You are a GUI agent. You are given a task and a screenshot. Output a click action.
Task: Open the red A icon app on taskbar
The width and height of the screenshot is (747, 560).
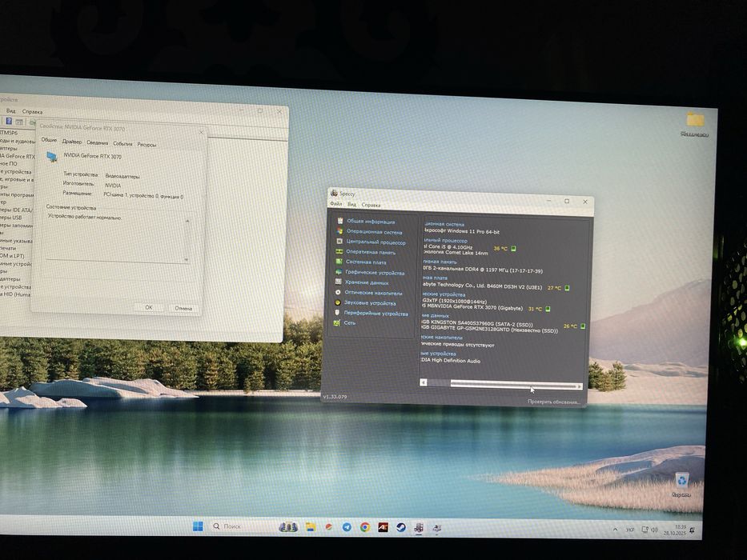point(383,527)
